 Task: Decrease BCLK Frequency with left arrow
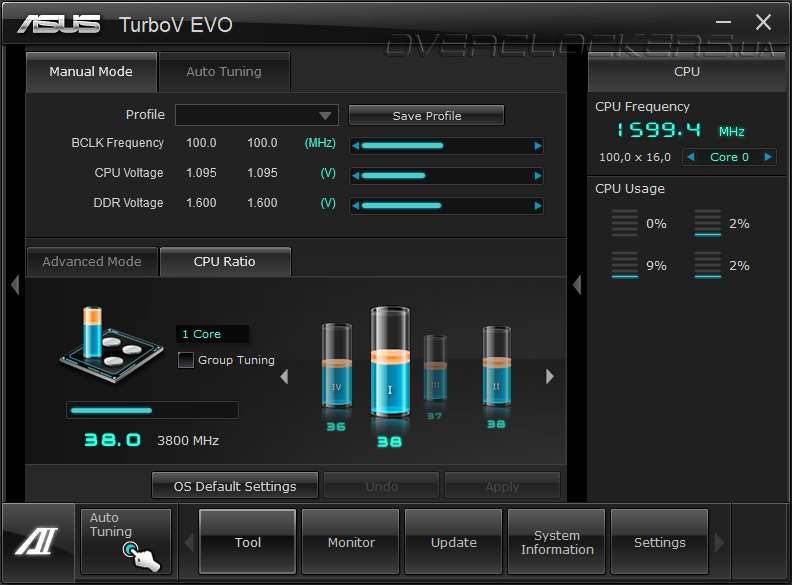(x=356, y=146)
